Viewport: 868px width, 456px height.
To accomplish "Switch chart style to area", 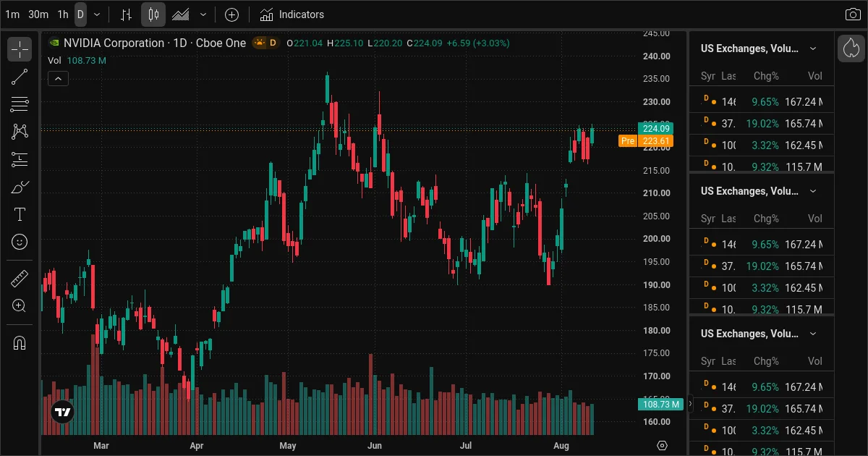I will click(181, 14).
